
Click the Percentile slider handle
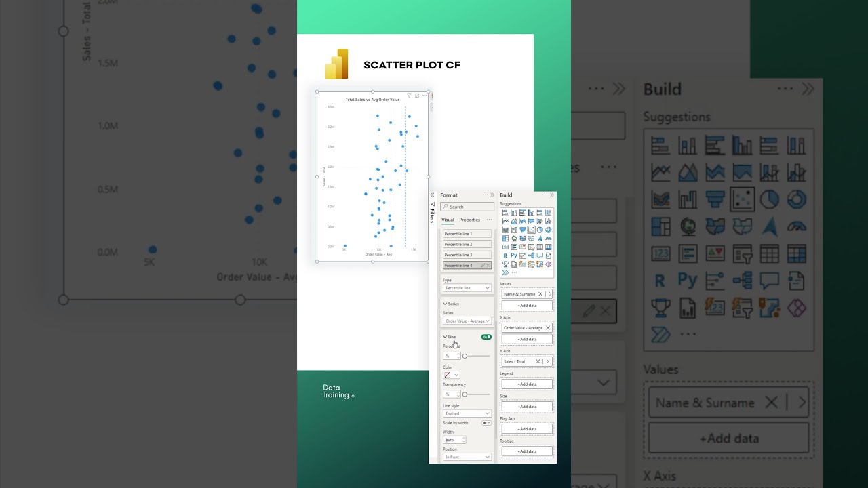(465, 356)
